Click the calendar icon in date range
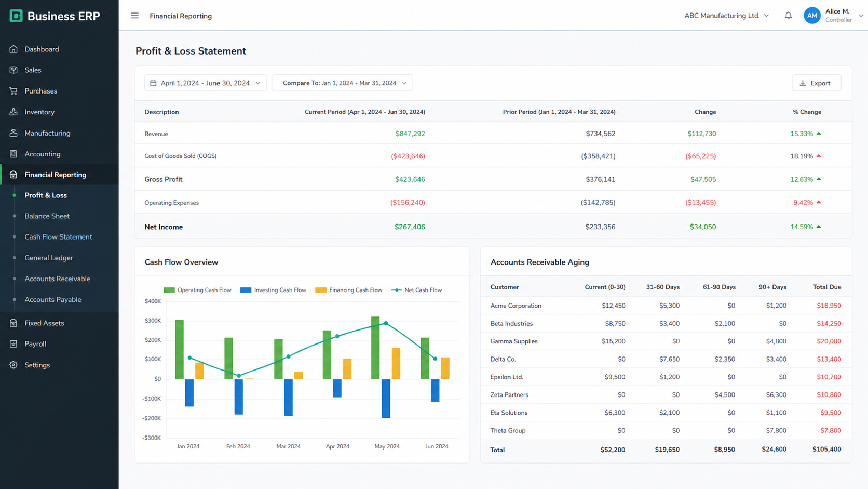Screen dimensions: 868x489 (x=153, y=83)
